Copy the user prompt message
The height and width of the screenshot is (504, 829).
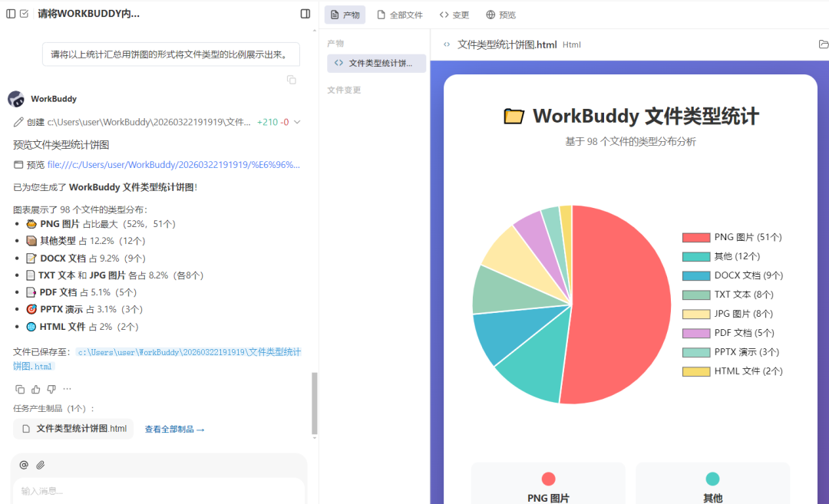pyautogui.click(x=292, y=80)
